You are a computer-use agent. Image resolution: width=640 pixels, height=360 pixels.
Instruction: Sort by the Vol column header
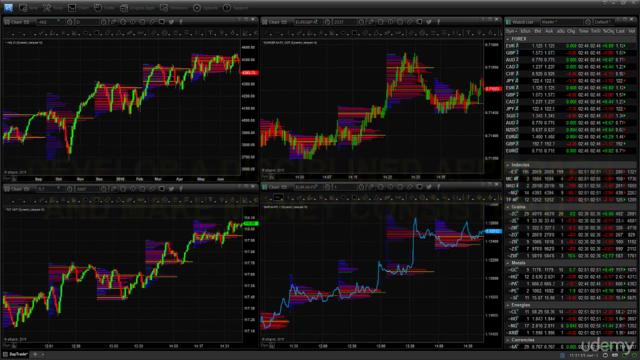[x=631, y=31]
